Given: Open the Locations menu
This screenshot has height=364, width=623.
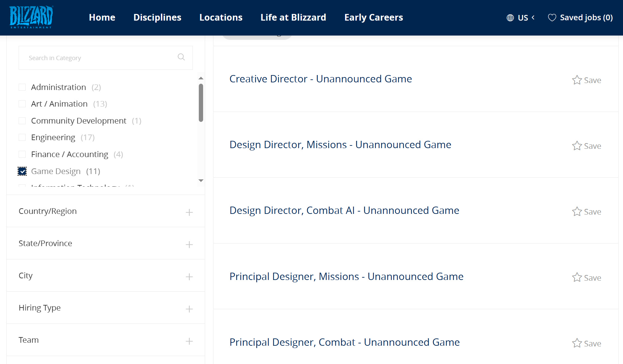Looking at the screenshot, I should click(221, 17).
